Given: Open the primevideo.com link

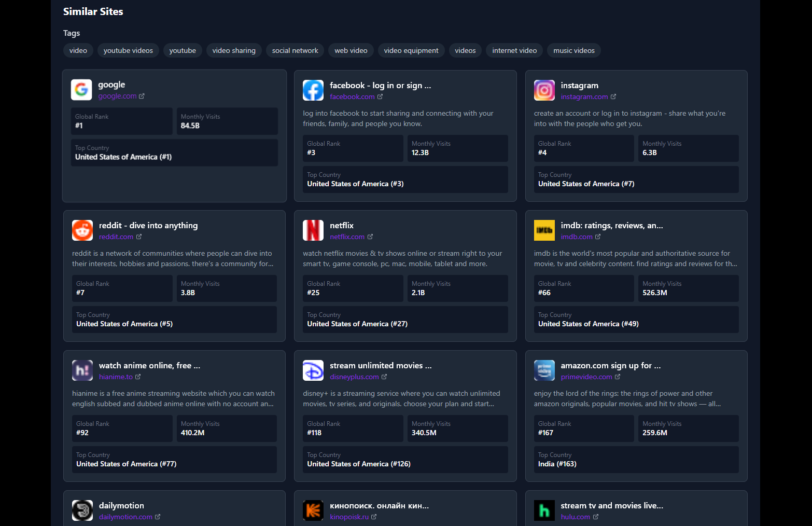Looking at the screenshot, I should 586,377.
